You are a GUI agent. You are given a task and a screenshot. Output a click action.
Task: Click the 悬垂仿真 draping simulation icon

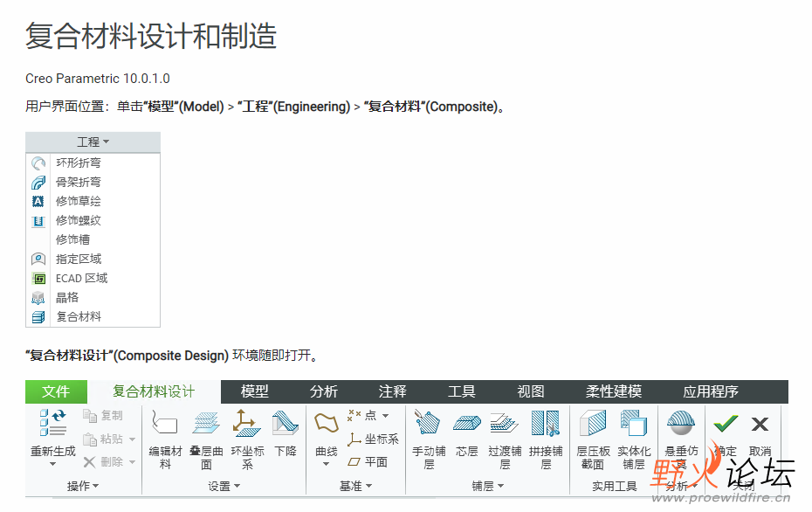(680, 423)
